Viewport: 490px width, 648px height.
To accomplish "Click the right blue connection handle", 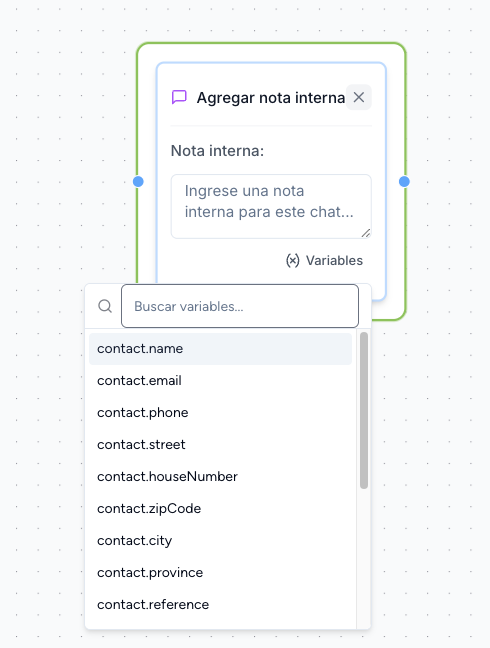I will pos(404,181).
